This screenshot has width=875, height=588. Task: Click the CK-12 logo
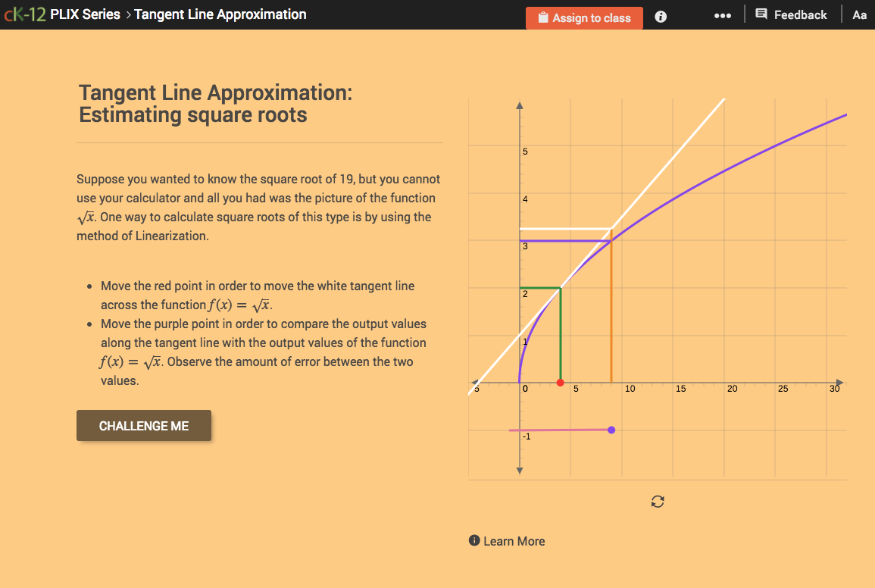click(x=24, y=14)
